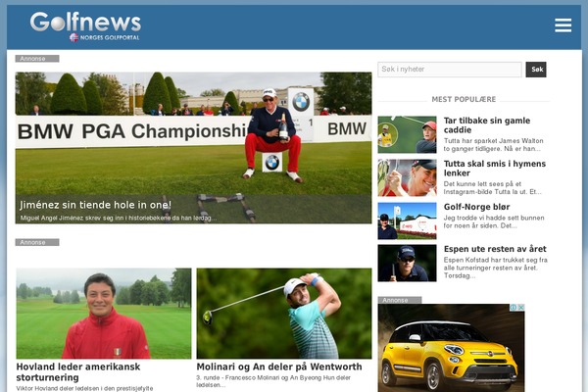Open 'Espen ute resten av året' article
This screenshot has height=392, width=588.
click(x=495, y=249)
